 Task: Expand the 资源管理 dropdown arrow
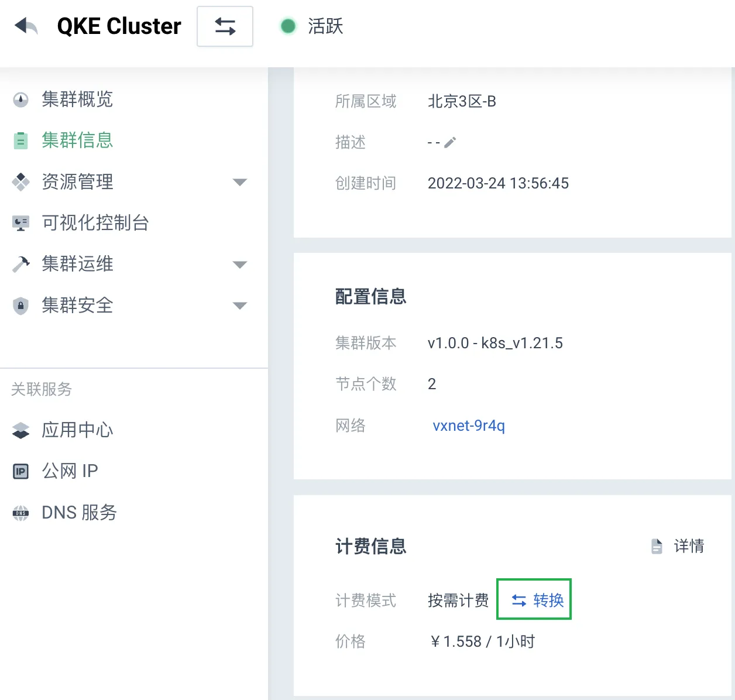[x=240, y=182]
